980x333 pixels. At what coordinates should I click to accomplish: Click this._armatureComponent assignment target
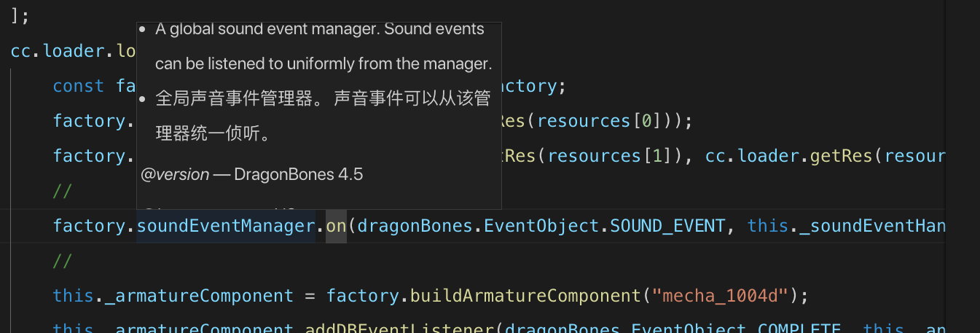pos(173,296)
